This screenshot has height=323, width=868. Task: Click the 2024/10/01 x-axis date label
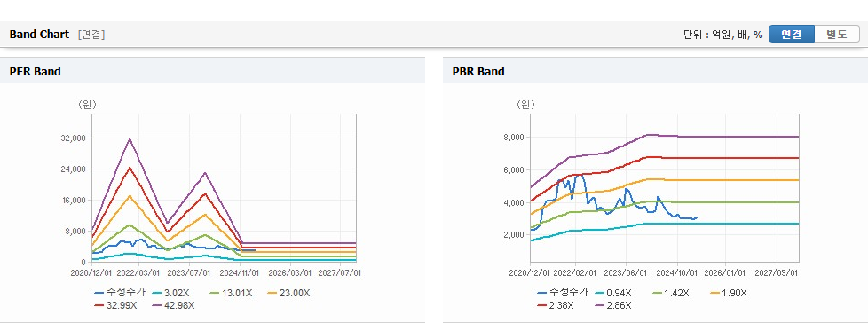click(678, 272)
